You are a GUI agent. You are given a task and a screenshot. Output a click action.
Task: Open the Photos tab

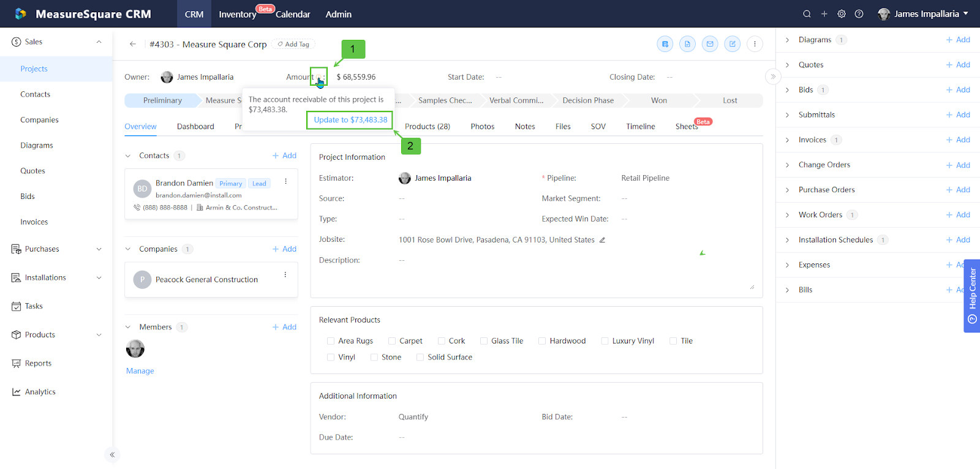[483, 127]
